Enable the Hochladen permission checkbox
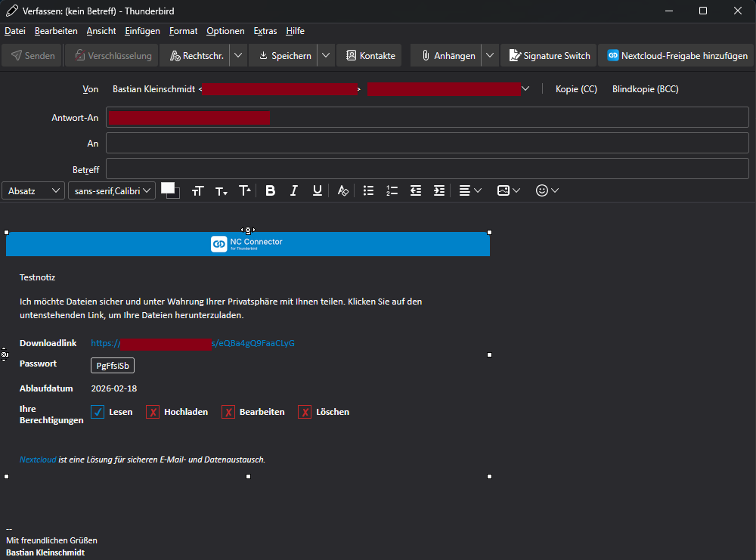756x560 pixels. (153, 412)
